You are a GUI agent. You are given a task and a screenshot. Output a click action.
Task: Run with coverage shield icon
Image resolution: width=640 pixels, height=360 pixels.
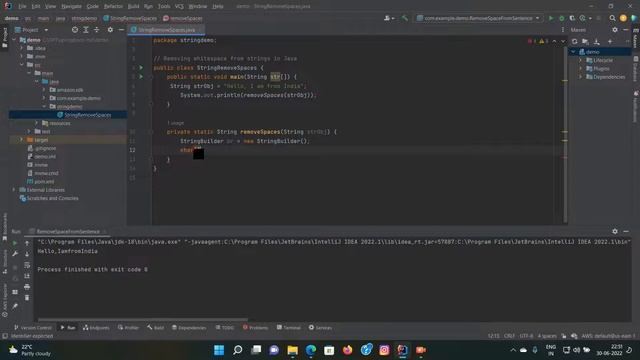pos(572,18)
